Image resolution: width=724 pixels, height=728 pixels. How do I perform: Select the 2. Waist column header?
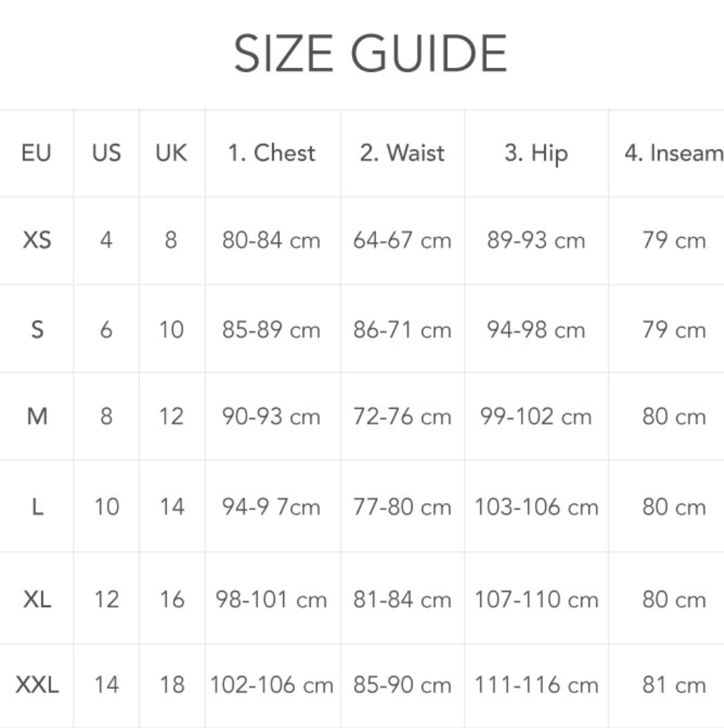click(x=402, y=152)
